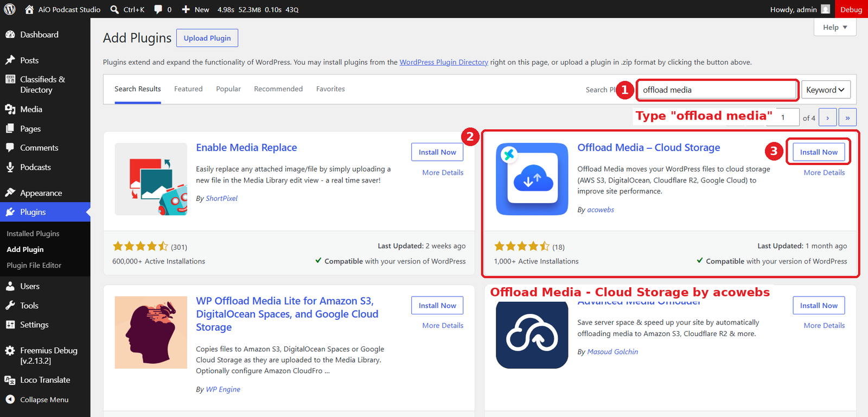Install Masoud Golchin's offloader plugin now

click(x=819, y=306)
